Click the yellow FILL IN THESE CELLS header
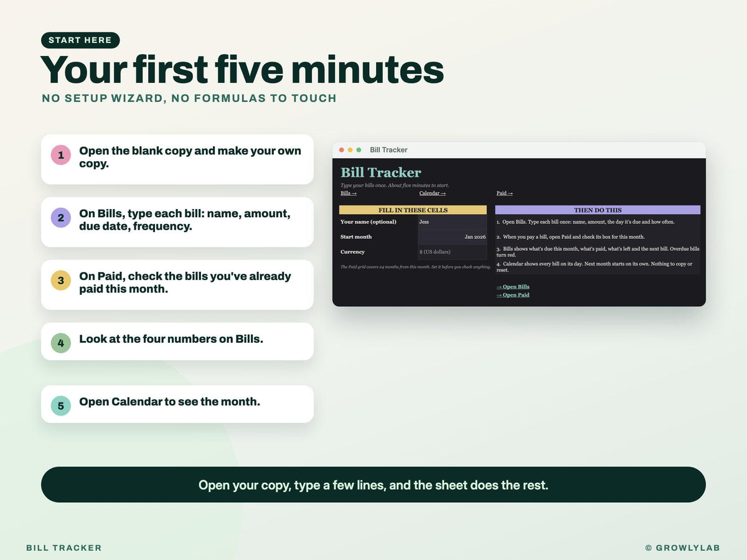Screen dimensions: 747x560 tap(413, 210)
